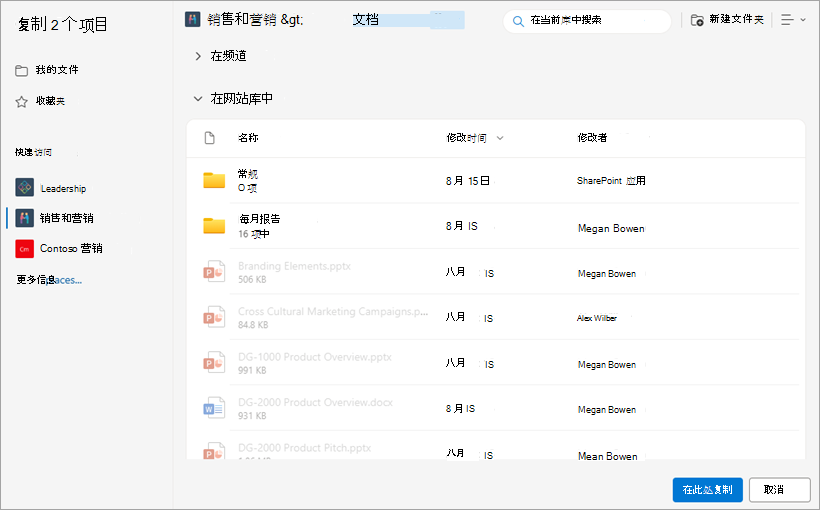Viewport: 820px width, 510px height.
Task: Select the Leadership site icon
Action: (x=25, y=187)
